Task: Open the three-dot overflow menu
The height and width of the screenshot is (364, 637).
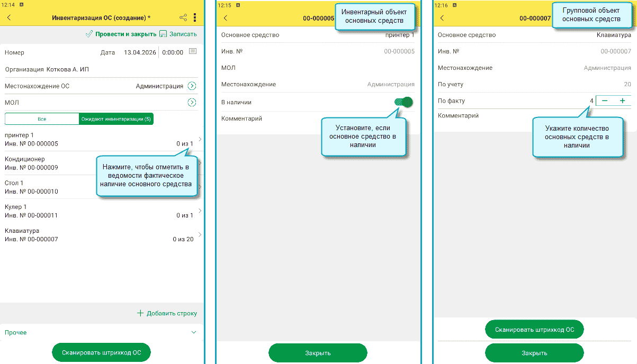Action: click(195, 18)
